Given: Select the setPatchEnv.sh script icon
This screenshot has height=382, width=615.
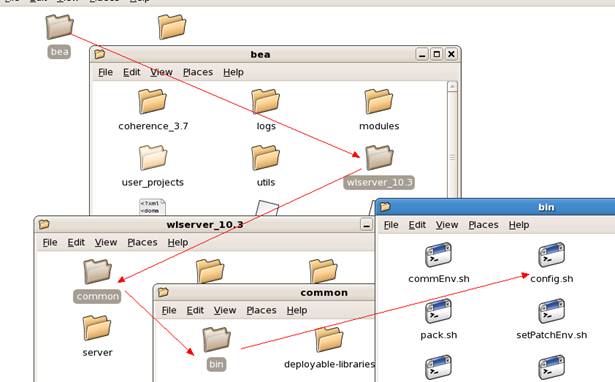Looking at the screenshot, I should click(x=551, y=311).
